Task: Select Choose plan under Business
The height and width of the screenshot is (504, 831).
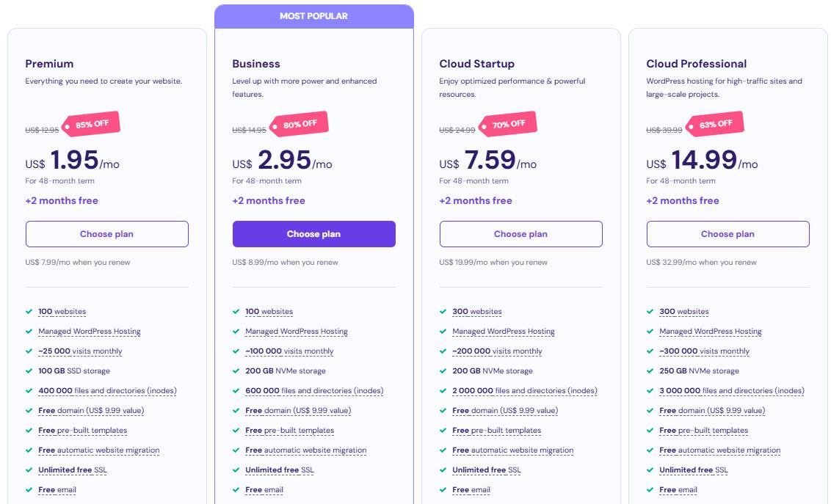Action: click(313, 234)
